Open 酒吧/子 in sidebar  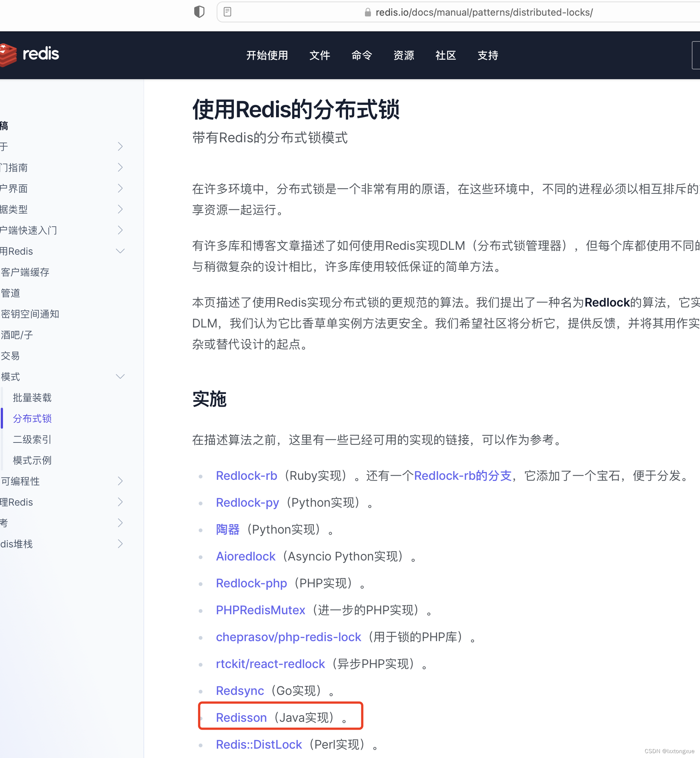pos(17,335)
